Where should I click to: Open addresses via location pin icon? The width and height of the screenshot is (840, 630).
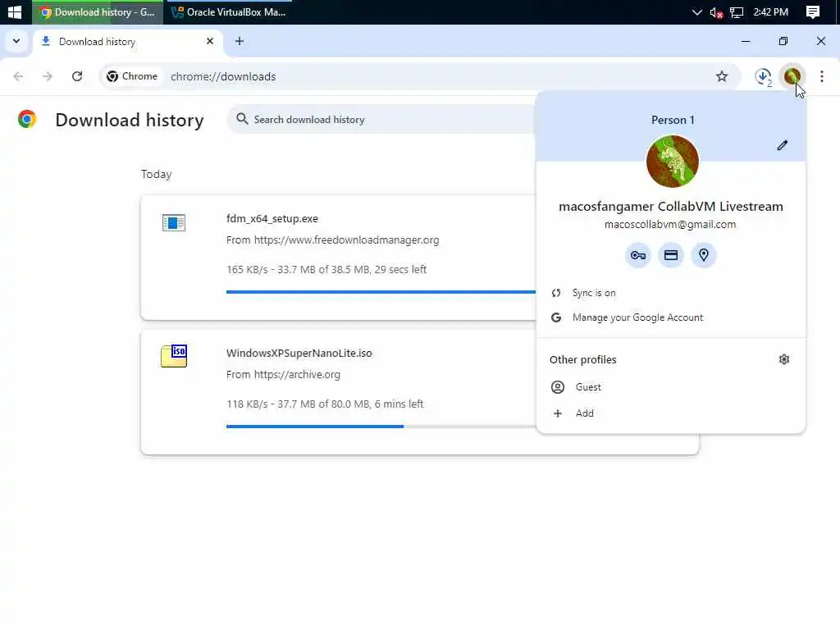(x=703, y=256)
